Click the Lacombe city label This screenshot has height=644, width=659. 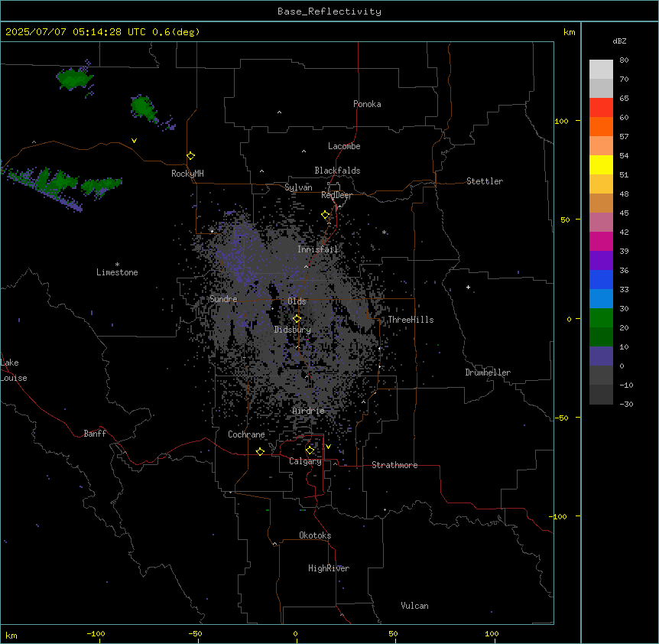(x=344, y=146)
